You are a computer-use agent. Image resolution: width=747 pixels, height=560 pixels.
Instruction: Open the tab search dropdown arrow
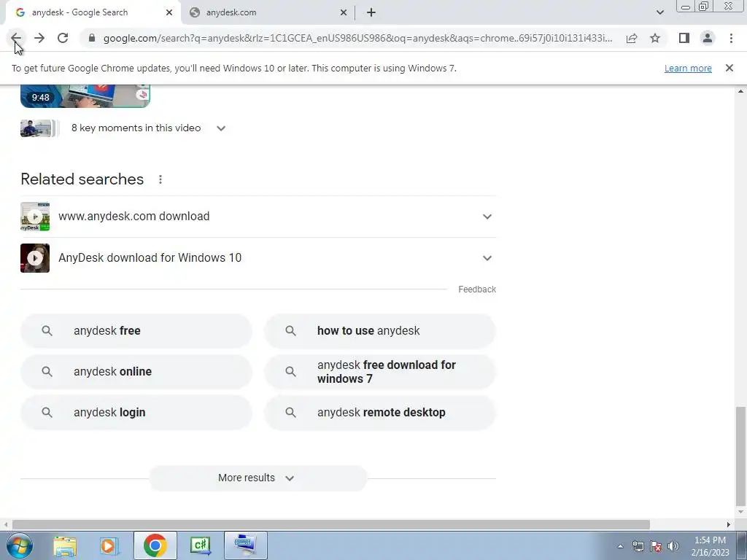(659, 12)
